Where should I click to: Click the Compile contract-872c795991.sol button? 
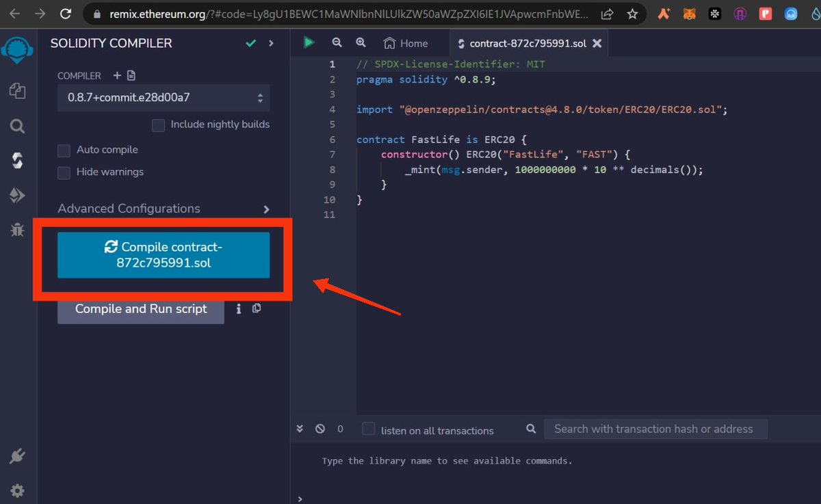(161, 254)
